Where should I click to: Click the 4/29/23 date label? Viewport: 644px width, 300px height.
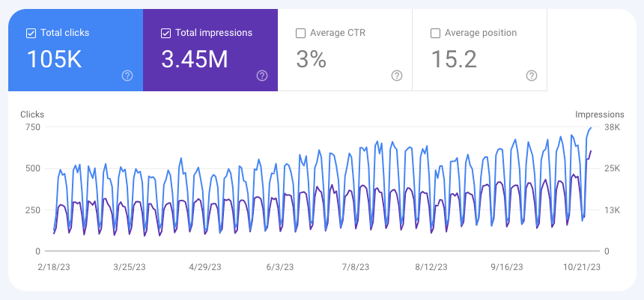(x=205, y=267)
